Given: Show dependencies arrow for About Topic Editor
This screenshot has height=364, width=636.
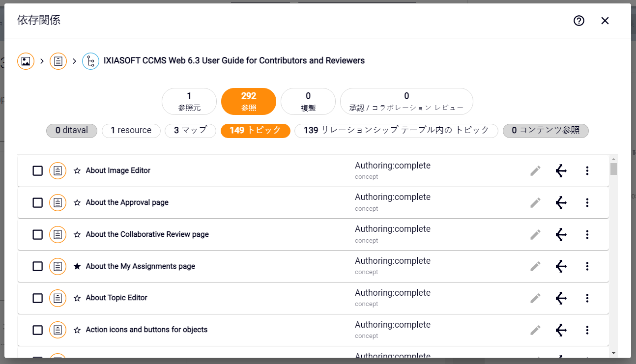Looking at the screenshot, I should pyautogui.click(x=561, y=298).
